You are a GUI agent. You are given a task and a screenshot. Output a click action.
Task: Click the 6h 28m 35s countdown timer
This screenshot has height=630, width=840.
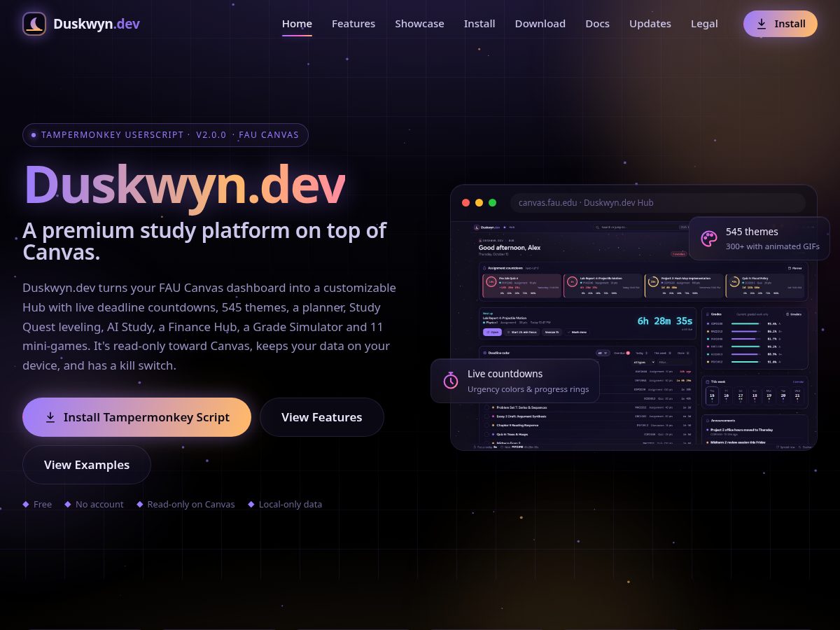click(664, 321)
